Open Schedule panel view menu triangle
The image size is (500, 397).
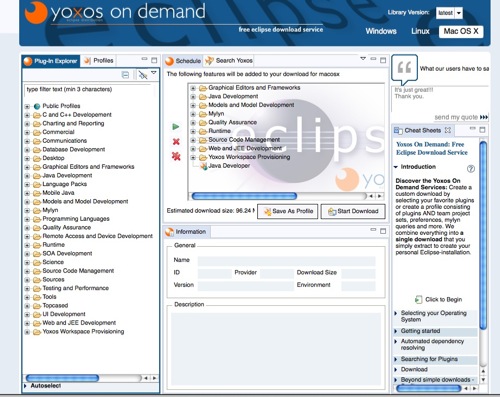tap(363, 59)
